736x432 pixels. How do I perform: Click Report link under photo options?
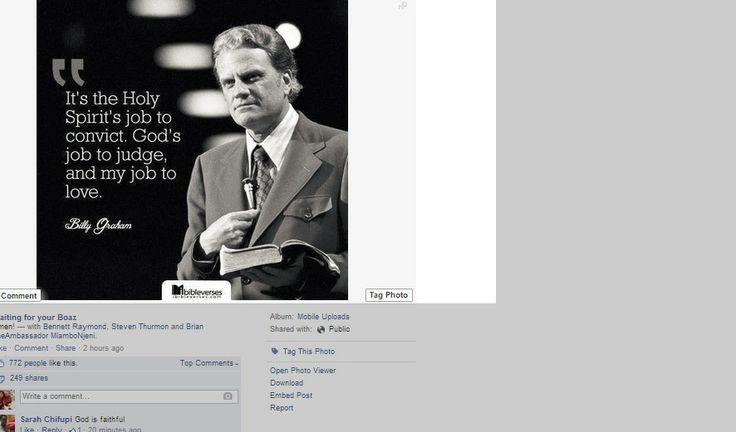point(282,408)
